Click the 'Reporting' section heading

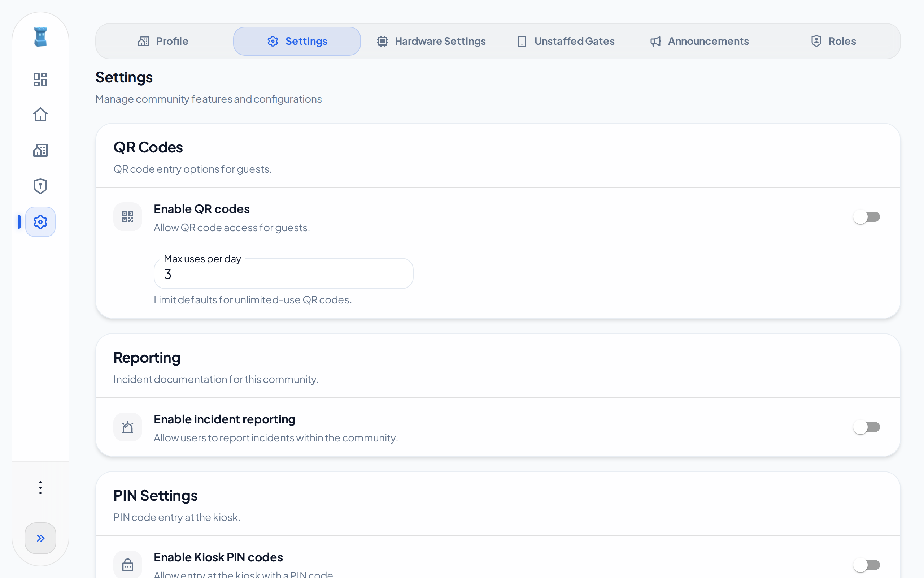(x=147, y=358)
